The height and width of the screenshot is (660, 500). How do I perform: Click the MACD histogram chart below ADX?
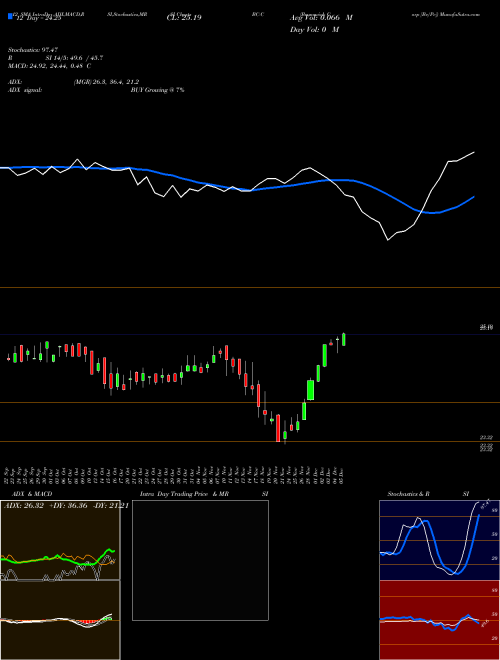coord(60,620)
